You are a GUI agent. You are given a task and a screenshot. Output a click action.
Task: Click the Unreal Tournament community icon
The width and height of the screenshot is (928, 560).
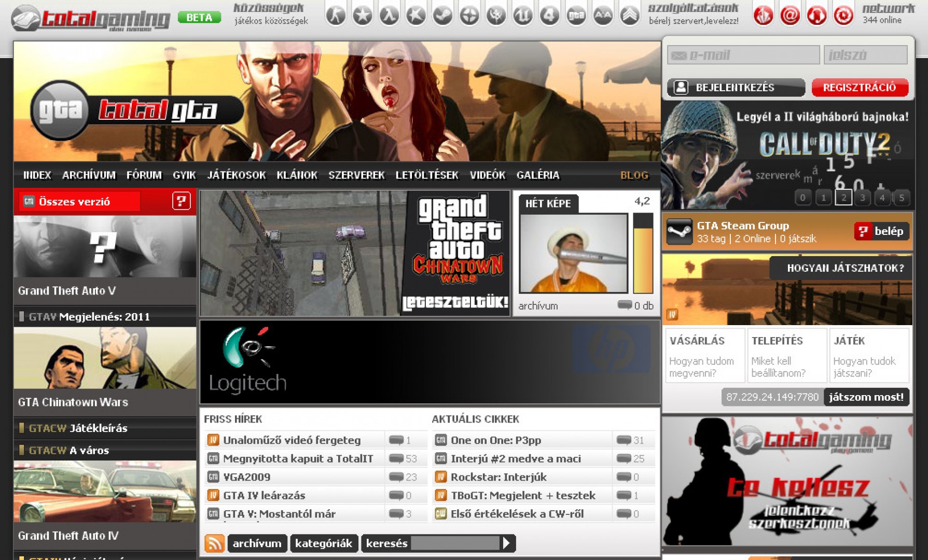pyautogui.click(x=523, y=16)
